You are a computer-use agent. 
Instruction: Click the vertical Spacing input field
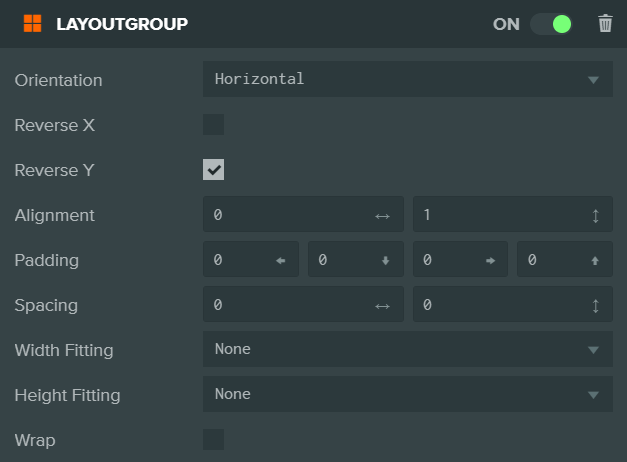coord(500,305)
